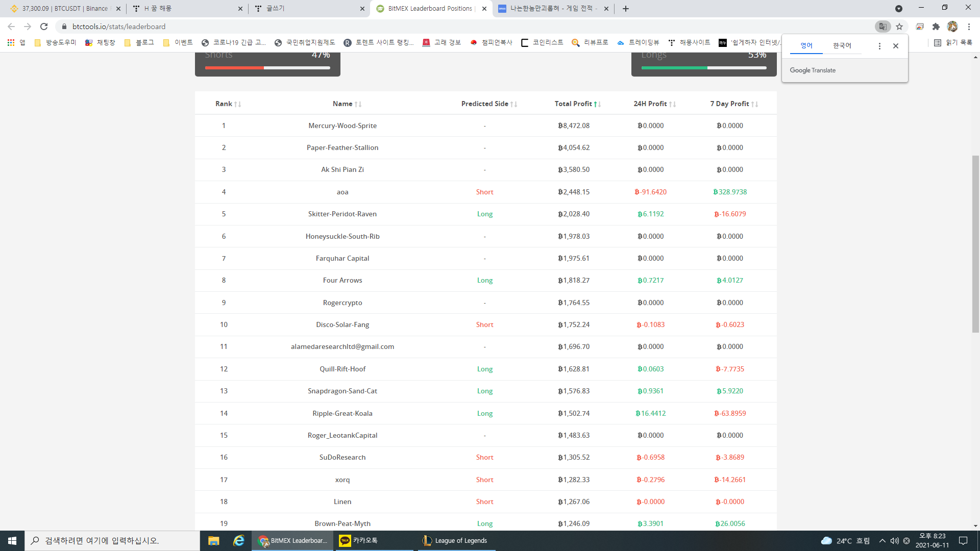The width and height of the screenshot is (980, 551).
Task: Open the 블로그 bookmark folder
Action: click(x=139, y=43)
